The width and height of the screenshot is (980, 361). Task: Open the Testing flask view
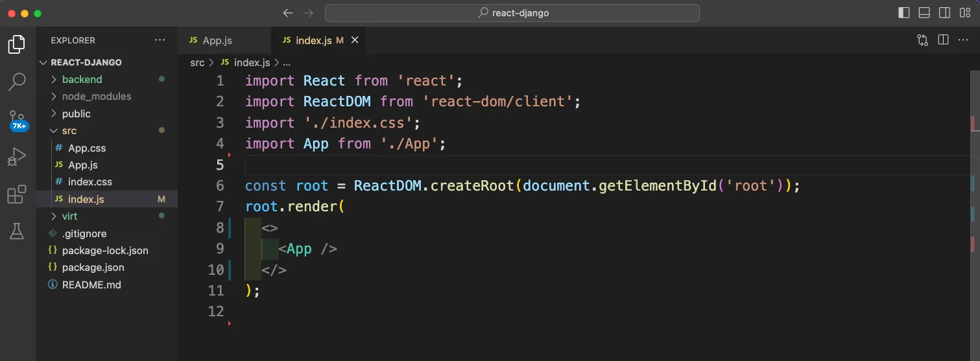[17, 231]
